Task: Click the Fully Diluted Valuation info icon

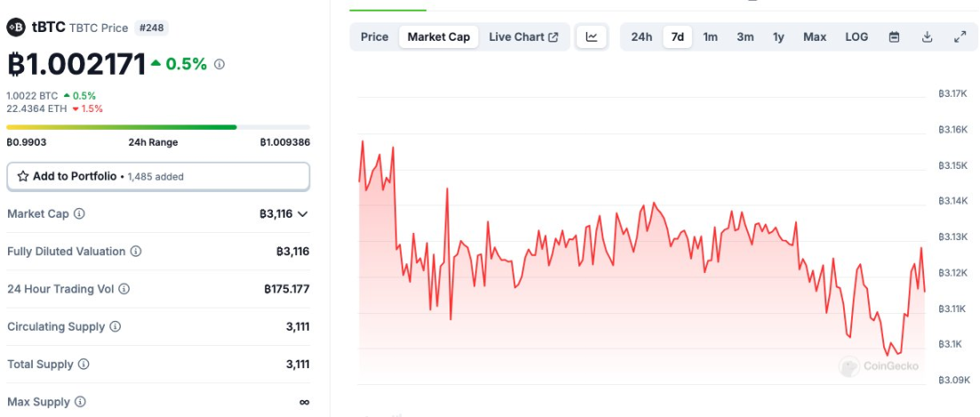Action: [136, 252]
